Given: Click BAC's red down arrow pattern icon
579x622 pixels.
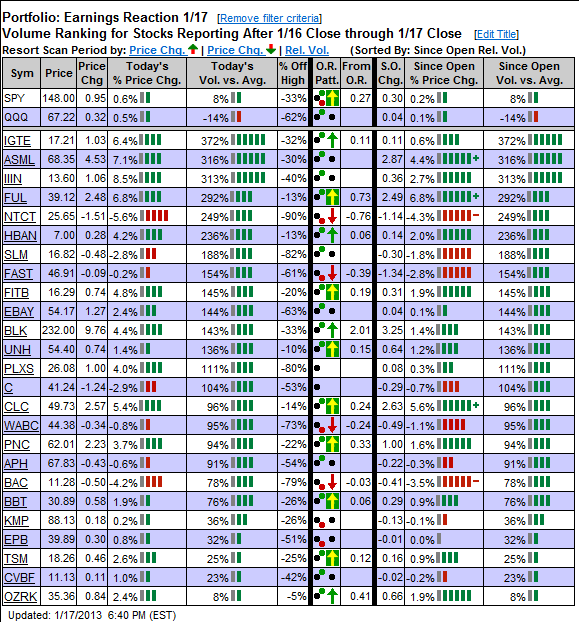Looking at the screenshot, I should coord(332,483).
